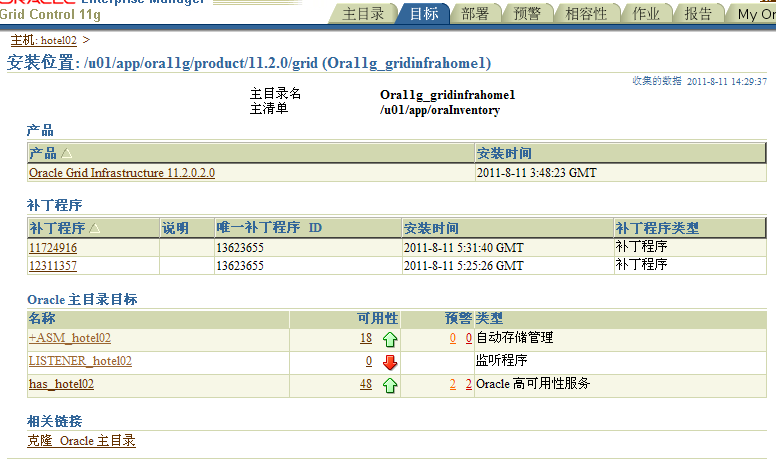Viewport: 776px width, 461px height.
Task: Open patch 12311357 link
Action: (53, 266)
